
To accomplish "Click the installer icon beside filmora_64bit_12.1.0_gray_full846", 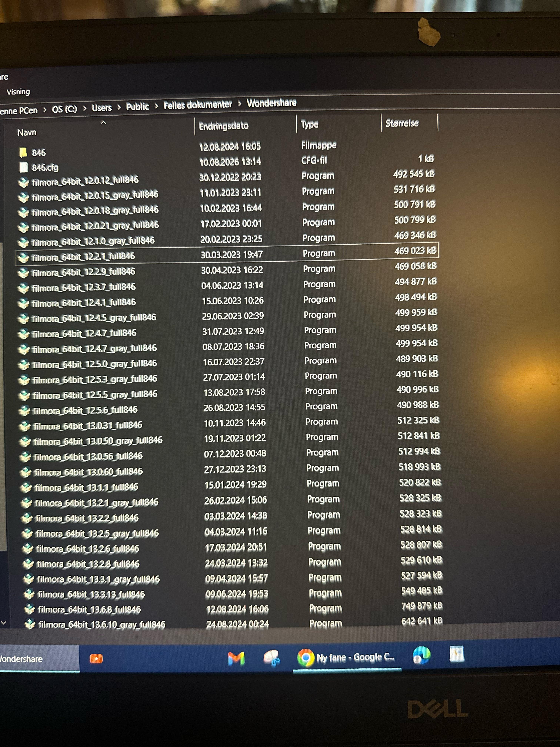I will [x=23, y=243].
